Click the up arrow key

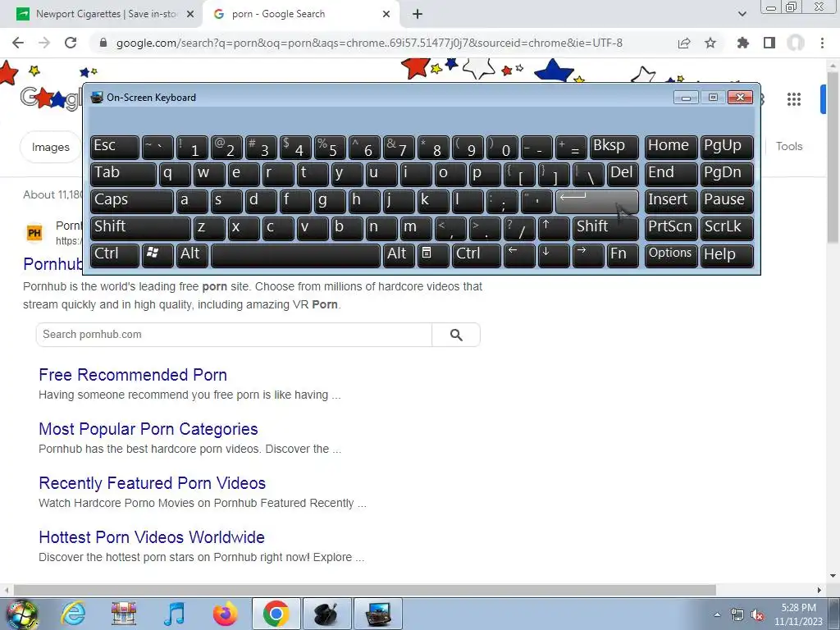pyautogui.click(x=554, y=228)
